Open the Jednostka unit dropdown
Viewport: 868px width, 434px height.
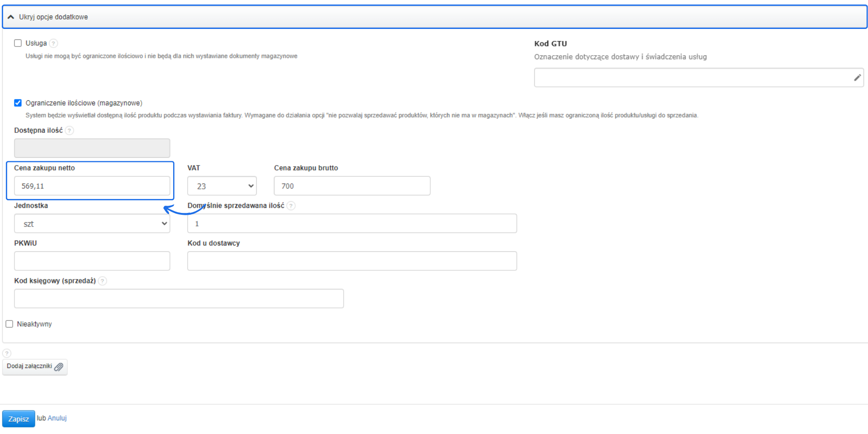click(x=92, y=224)
